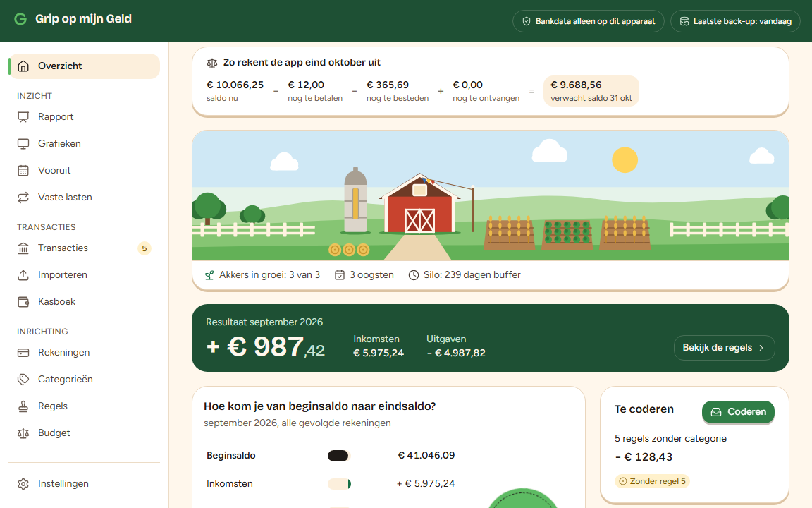Open the Overzicht page
812x508 pixels.
click(85, 66)
